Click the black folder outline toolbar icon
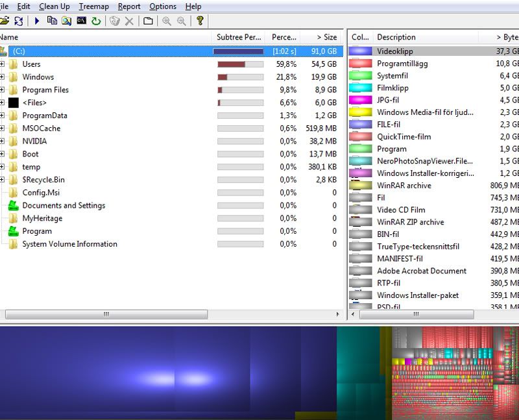The image size is (519, 420). [148, 21]
